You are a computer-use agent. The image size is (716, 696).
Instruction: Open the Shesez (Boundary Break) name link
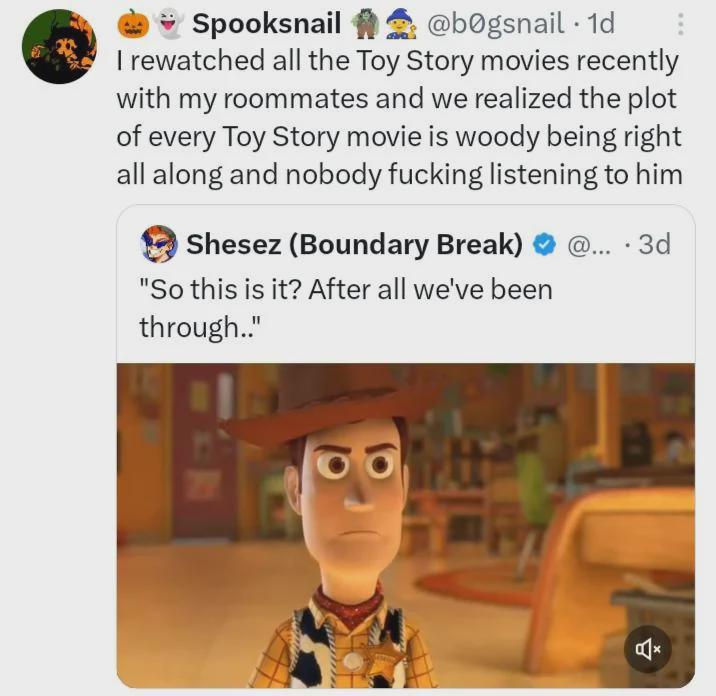coord(355,244)
